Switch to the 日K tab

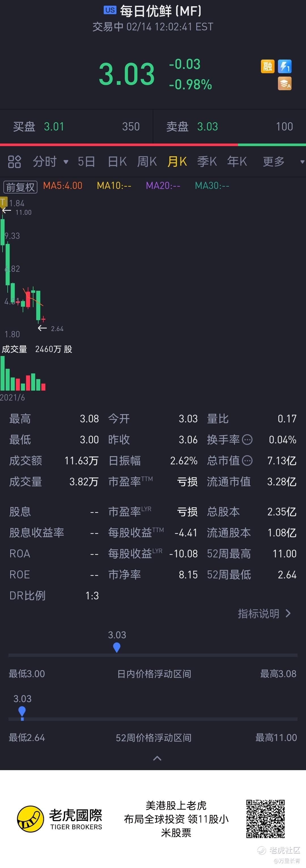[117, 162]
